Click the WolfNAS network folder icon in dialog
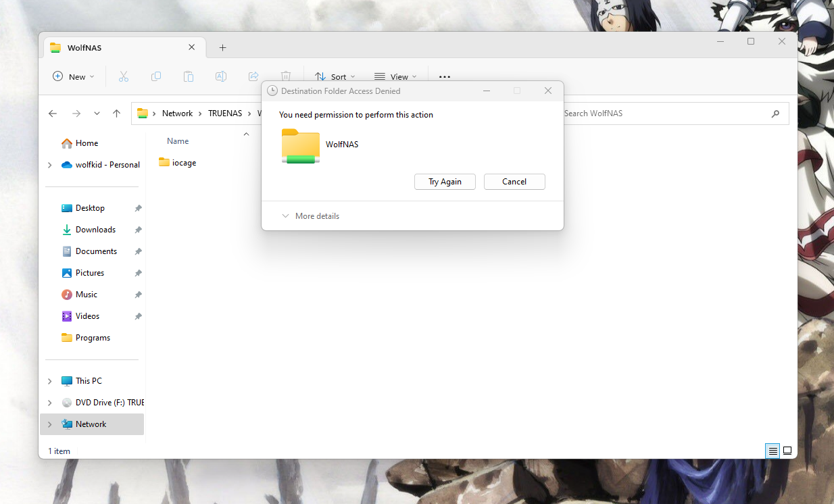Image resolution: width=834 pixels, height=504 pixels. 301,146
